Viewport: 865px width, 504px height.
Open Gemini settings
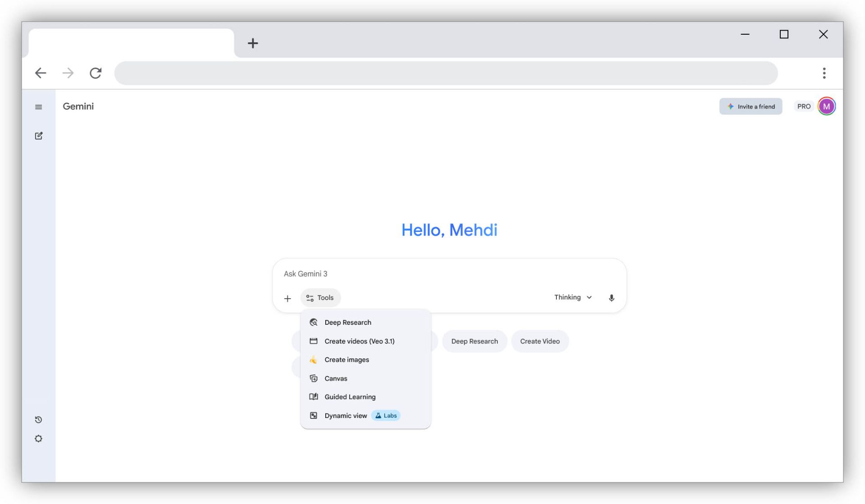click(38, 438)
